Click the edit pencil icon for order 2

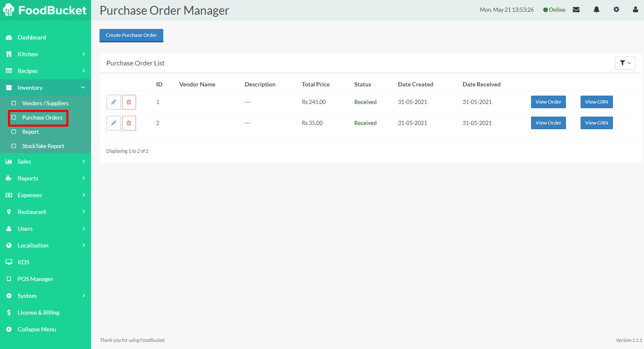tap(114, 123)
